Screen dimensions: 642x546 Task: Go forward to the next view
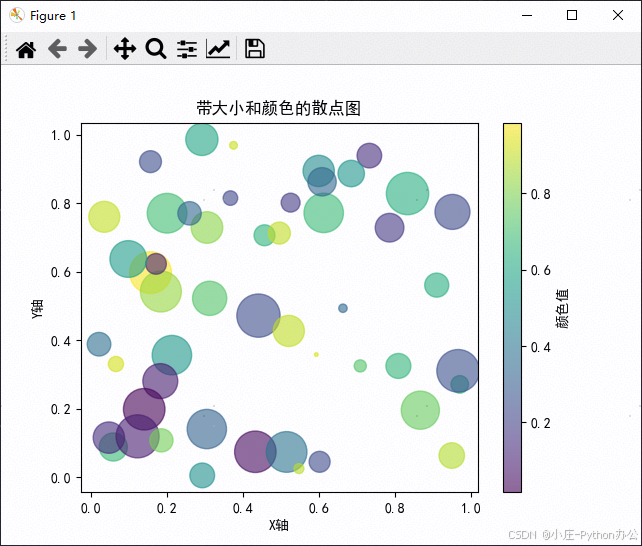point(88,49)
